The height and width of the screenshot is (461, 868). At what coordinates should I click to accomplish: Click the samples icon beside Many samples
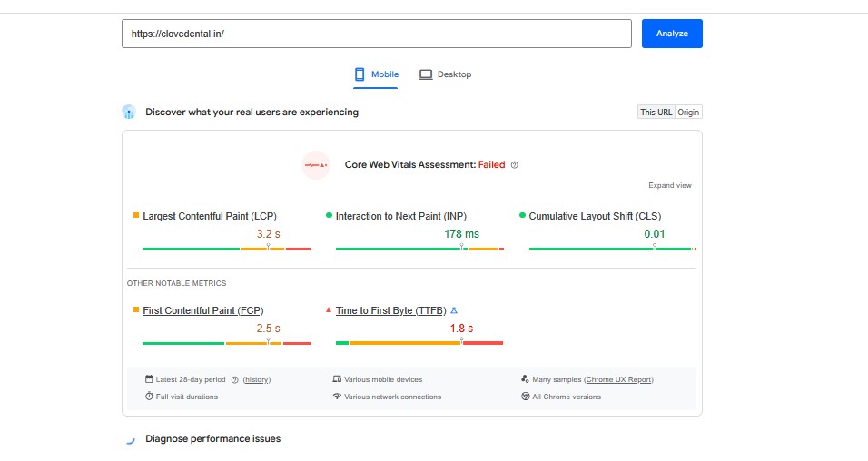(x=525, y=379)
